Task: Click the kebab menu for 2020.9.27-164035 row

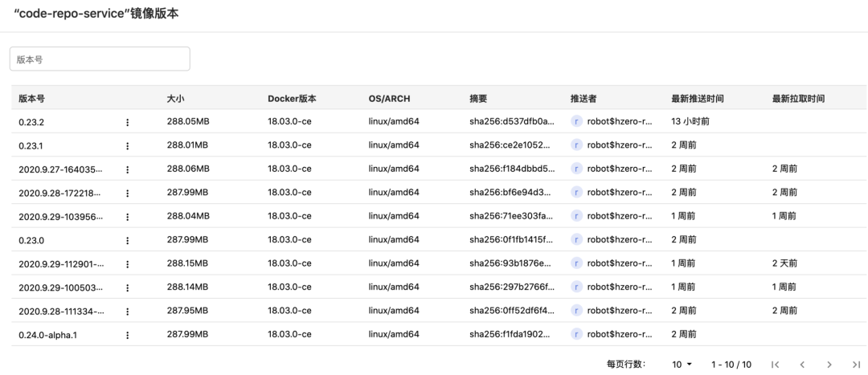Action: 127,169
